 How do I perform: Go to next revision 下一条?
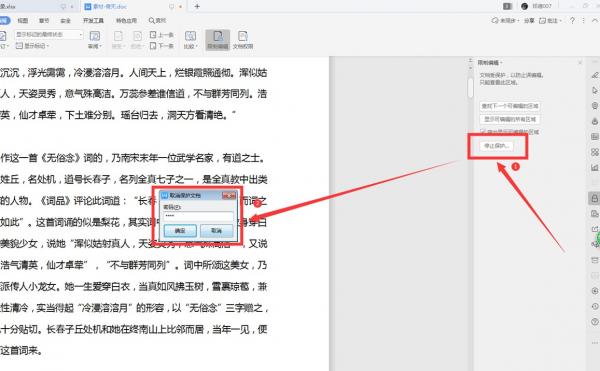tap(161, 46)
